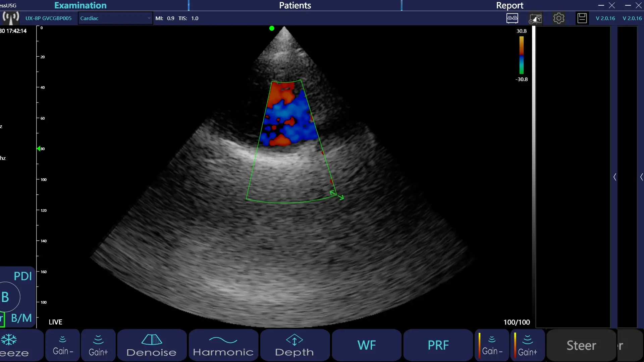Click the save floppy disk icon
The height and width of the screenshot is (362, 644).
(x=582, y=18)
